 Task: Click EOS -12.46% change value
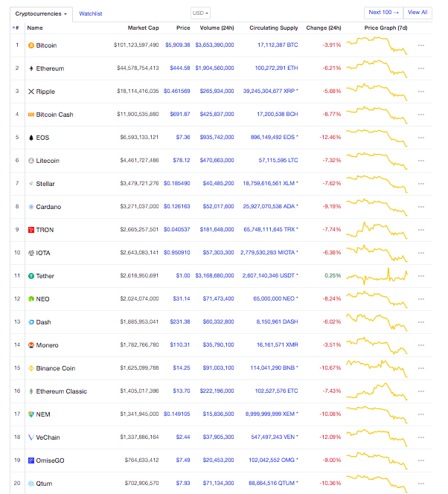(330, 137)
